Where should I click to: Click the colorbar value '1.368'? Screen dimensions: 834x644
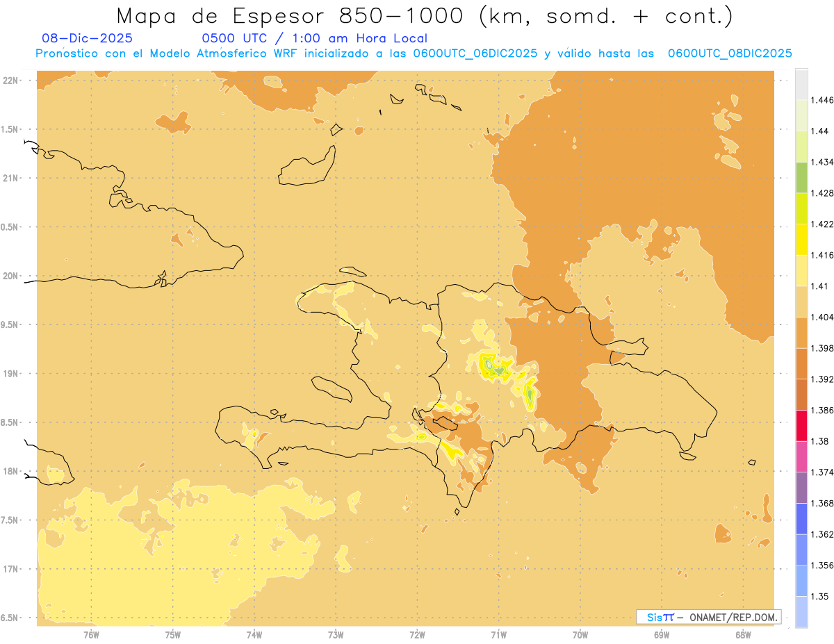tap(822, 503)
